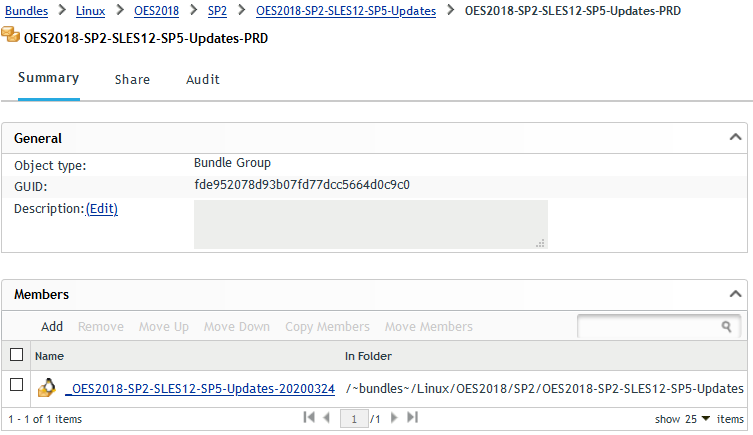Collapse the General panel
Screen dimensions: 753x435
[x=735, y=137]
